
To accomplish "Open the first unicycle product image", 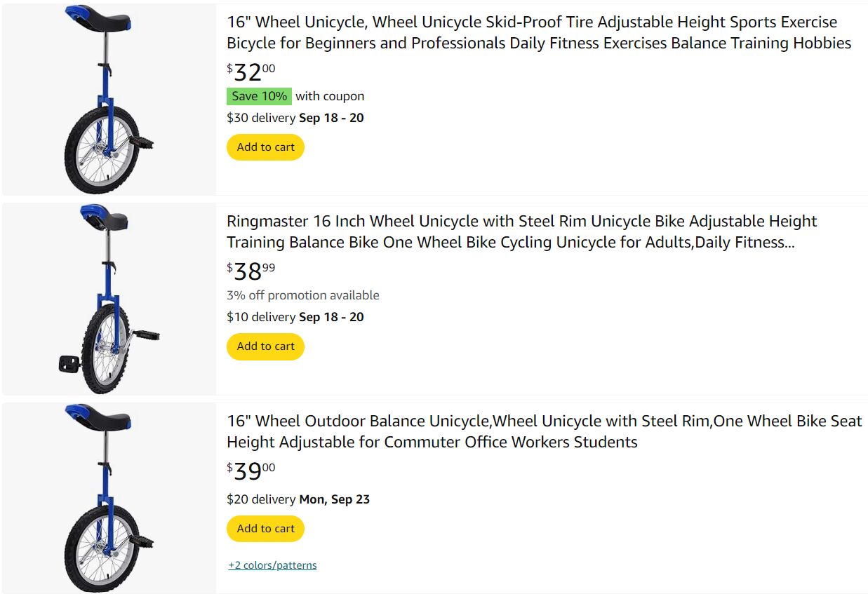I will pyautogui.click(x=109, y=99).
